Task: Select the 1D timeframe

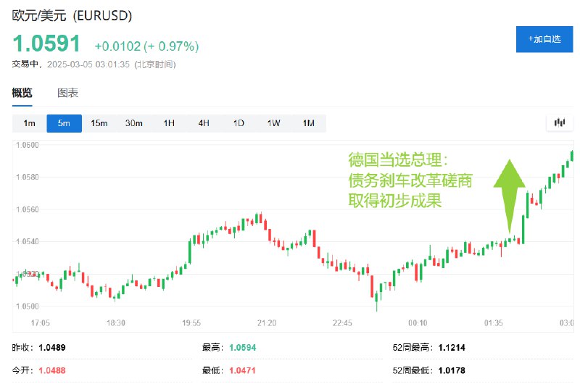Action: (239, 123)
